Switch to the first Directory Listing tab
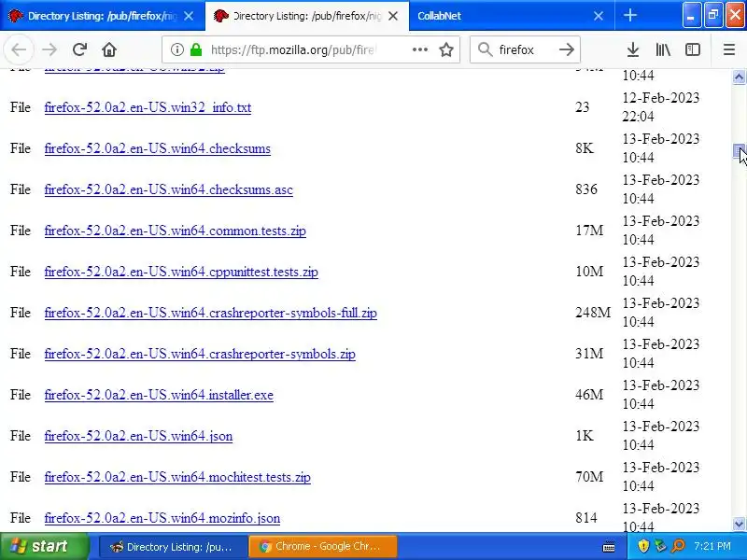 pos(102,16)
